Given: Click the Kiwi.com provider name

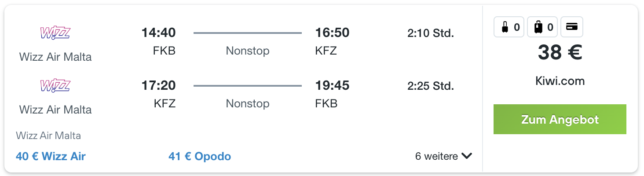Looking at the screenshot, I should [x=560, y=81].
